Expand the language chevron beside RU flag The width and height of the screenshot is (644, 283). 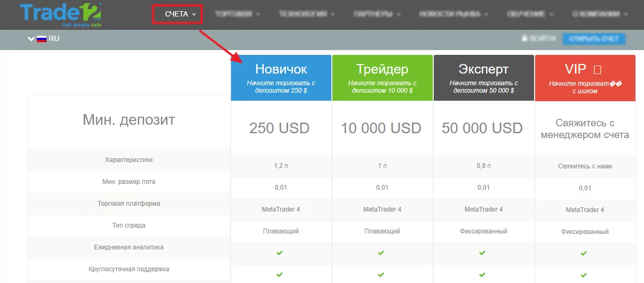pyautogui.click(x=31, y=39)
